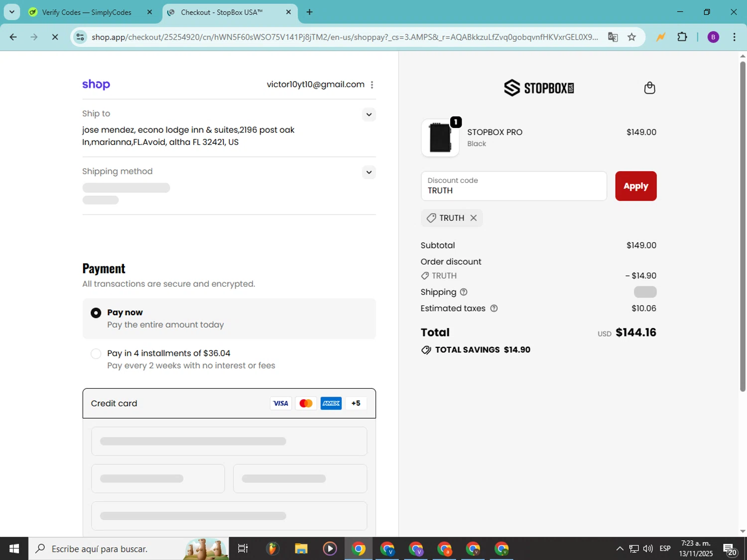Open File Explorer from the taskbar
The width and height of the screenshot is (747, 560).
click(x=301, y=549)
